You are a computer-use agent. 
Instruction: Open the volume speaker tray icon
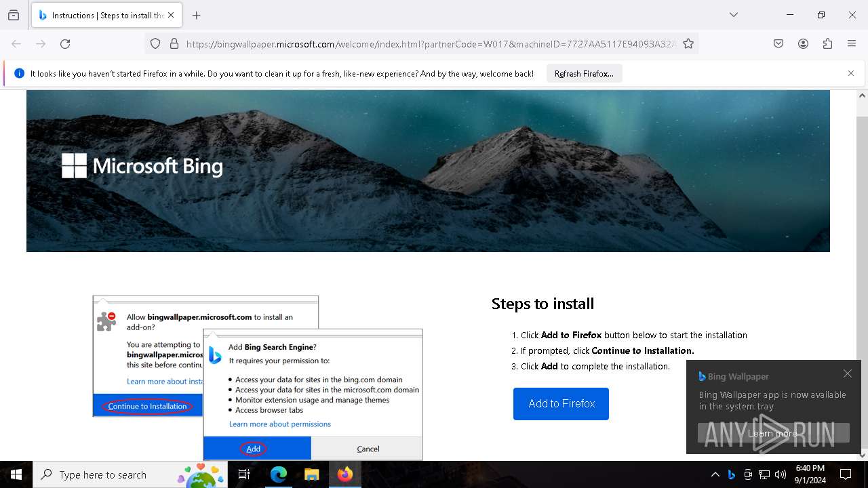click(x=781, y=474)
